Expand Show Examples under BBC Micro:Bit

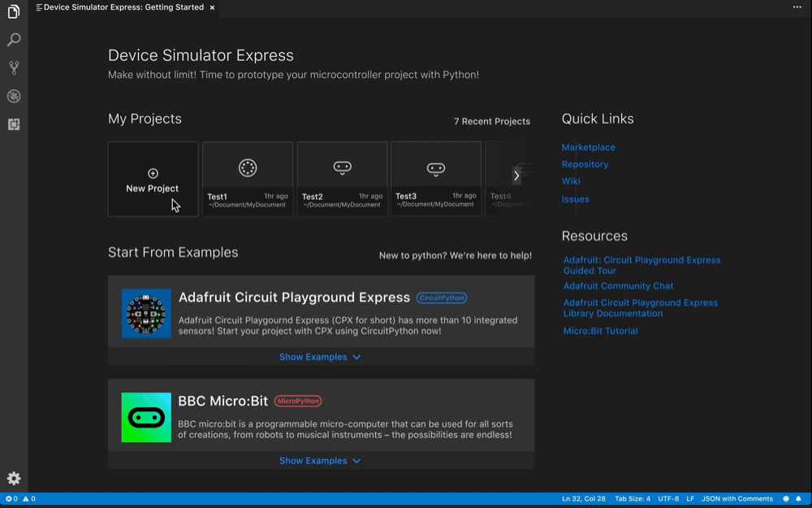tap(320, 461)
